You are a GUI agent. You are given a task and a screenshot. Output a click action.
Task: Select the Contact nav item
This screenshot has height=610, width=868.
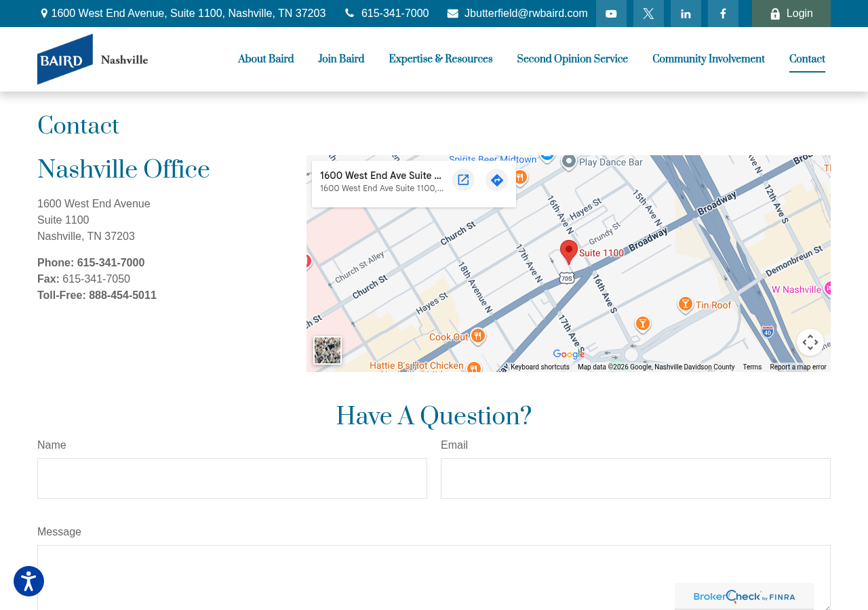pyautogui.click(x=807, y=59)
